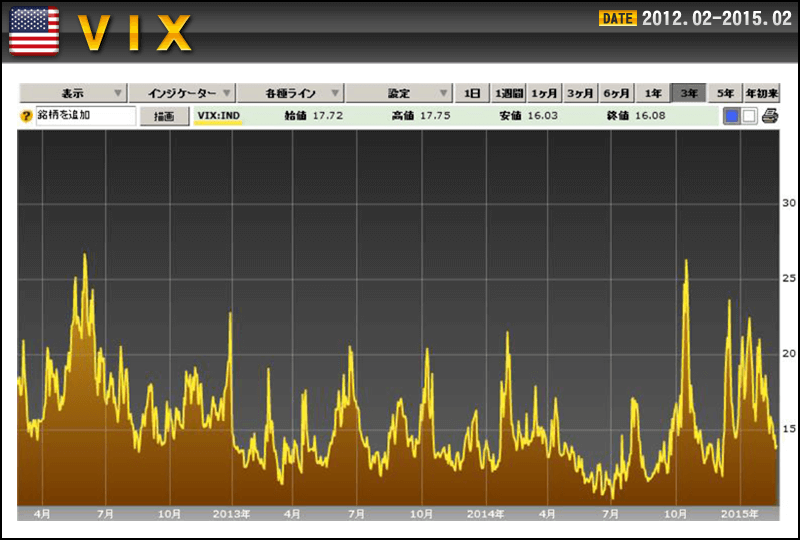Select the 1日 time range
The image size is (800, 540).
click(472, 93)
